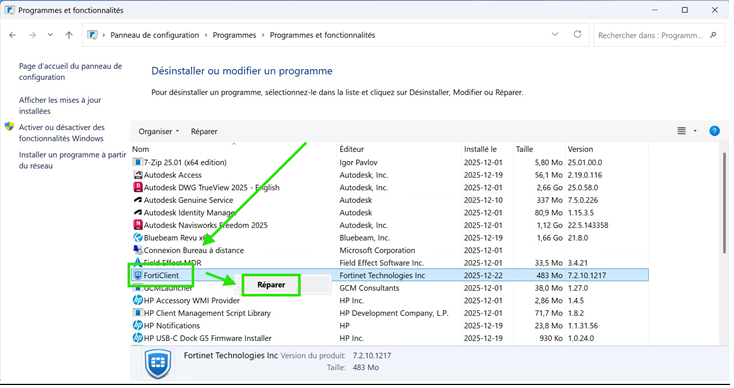Select the Autodesk Access icon
The width and height of the screenshot is (734, 388).
coord(138,175)
